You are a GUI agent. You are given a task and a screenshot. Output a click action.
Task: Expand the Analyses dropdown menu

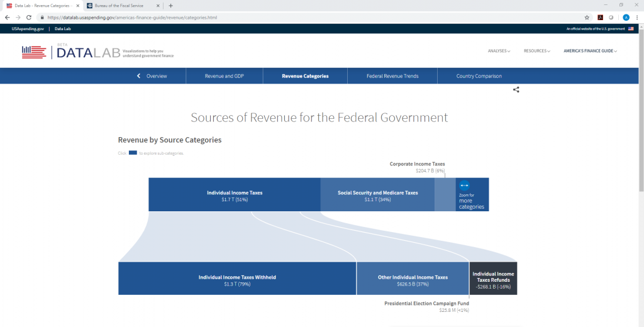[x=499, y=51]
